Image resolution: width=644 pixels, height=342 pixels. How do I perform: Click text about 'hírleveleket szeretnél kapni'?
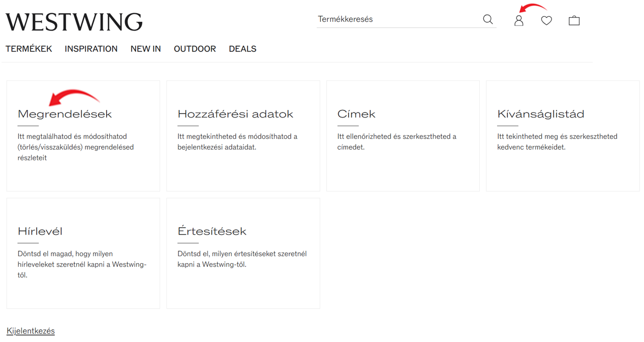click(x=82, y=264)
